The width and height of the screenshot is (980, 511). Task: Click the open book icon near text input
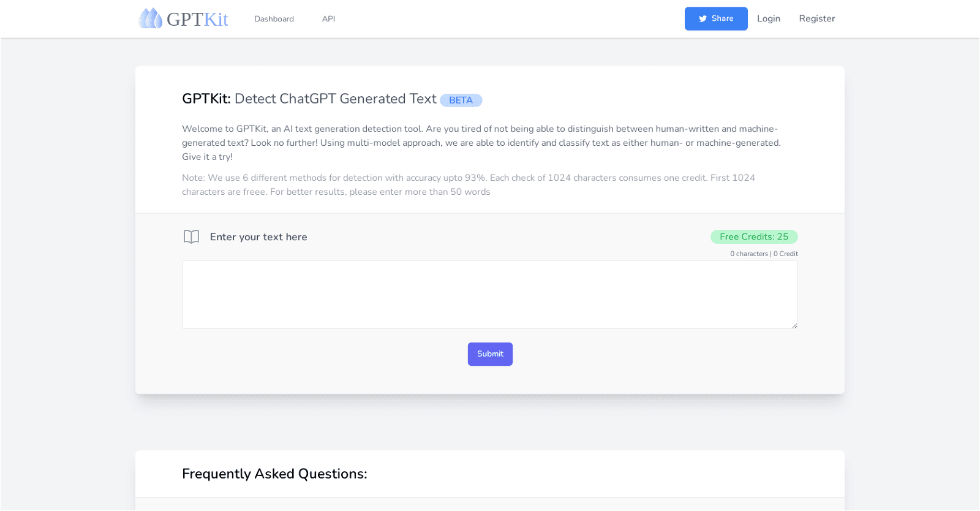190,237
